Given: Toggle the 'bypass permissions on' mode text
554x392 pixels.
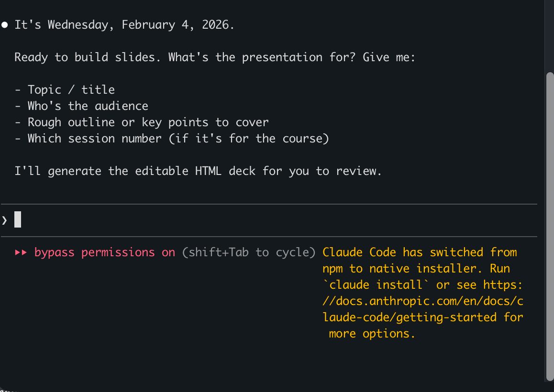Looking at the screenshot, I should pos(105,252).
